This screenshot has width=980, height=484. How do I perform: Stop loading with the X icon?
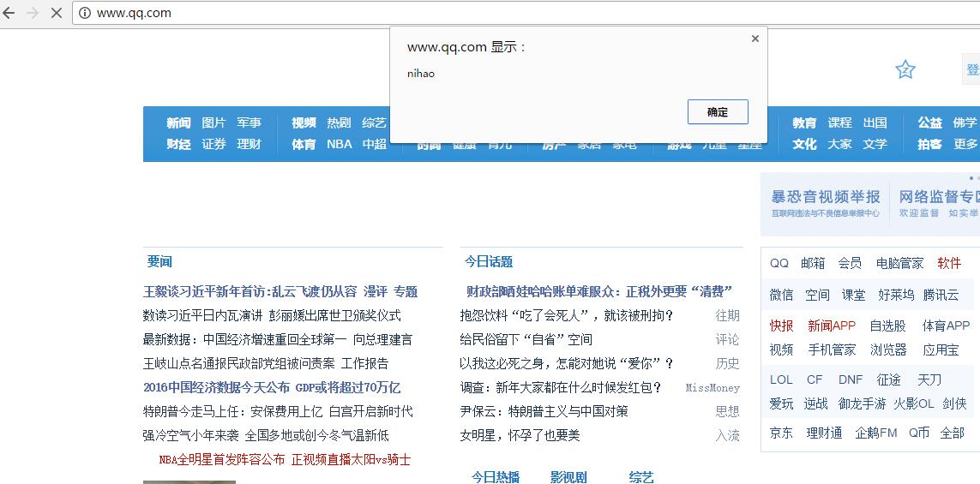[x=57, y=13]
